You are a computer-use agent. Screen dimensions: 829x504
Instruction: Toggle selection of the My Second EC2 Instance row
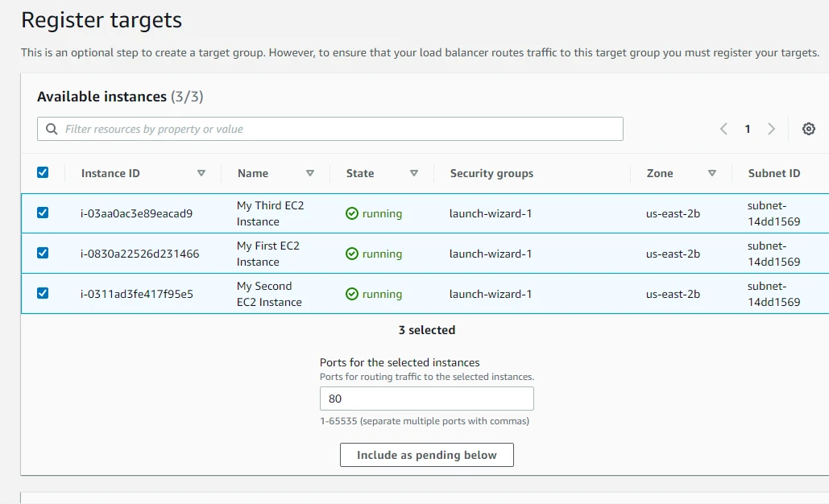pyautogui.click(x=43, y=294)
